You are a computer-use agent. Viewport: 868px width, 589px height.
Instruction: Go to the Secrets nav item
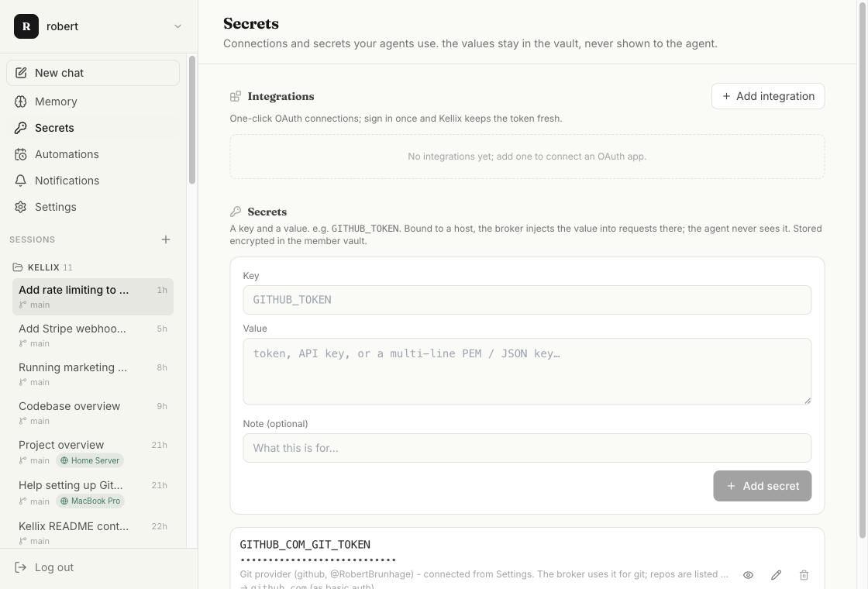point(93,128)
